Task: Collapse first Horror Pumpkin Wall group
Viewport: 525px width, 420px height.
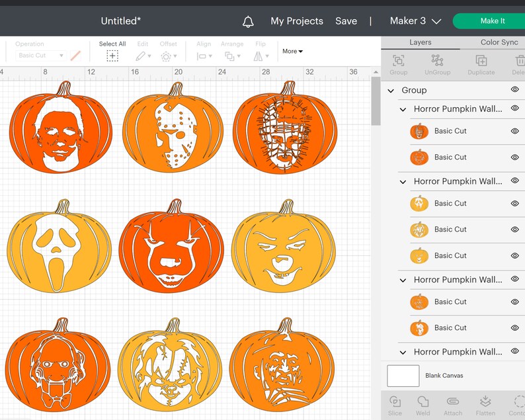Action: (x=403, y=110)
